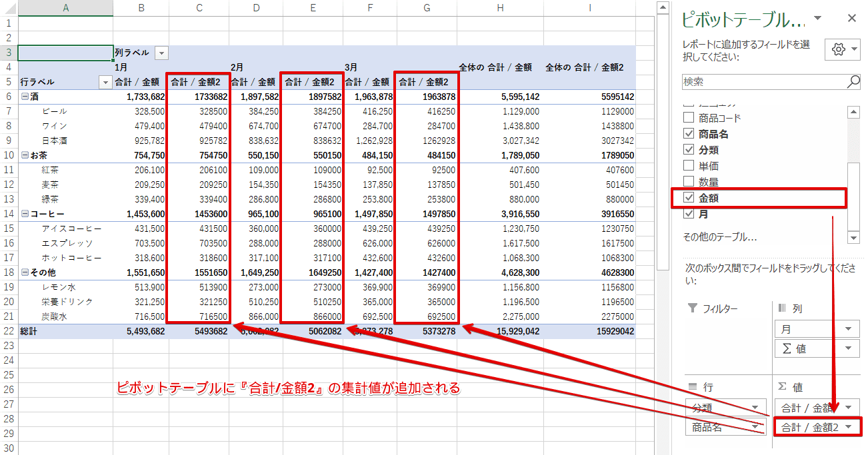Select cell value 3,027,342 in 日本酒 row
This screenshot has width=868, height=455.
(500, 141)
